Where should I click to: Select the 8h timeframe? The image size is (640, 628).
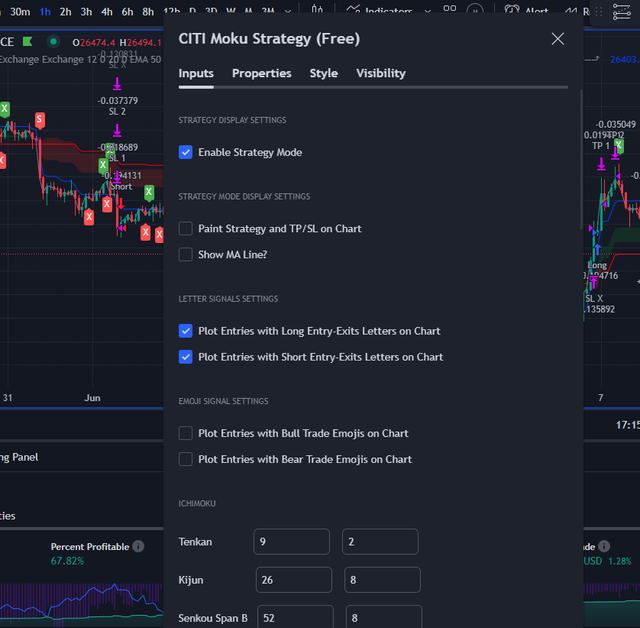tap(148, 12)
